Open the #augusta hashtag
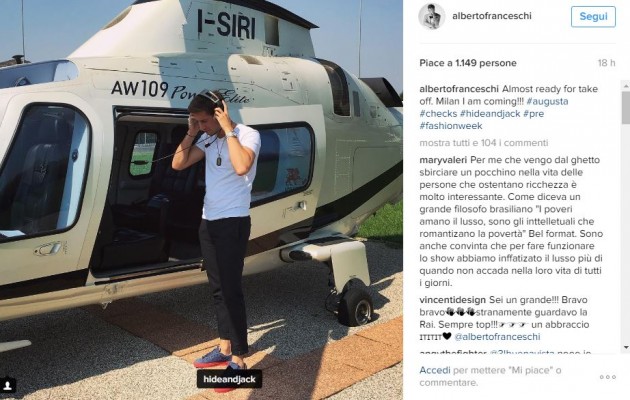The height and width of the screenshot is (400, 630). coord(547,101)
